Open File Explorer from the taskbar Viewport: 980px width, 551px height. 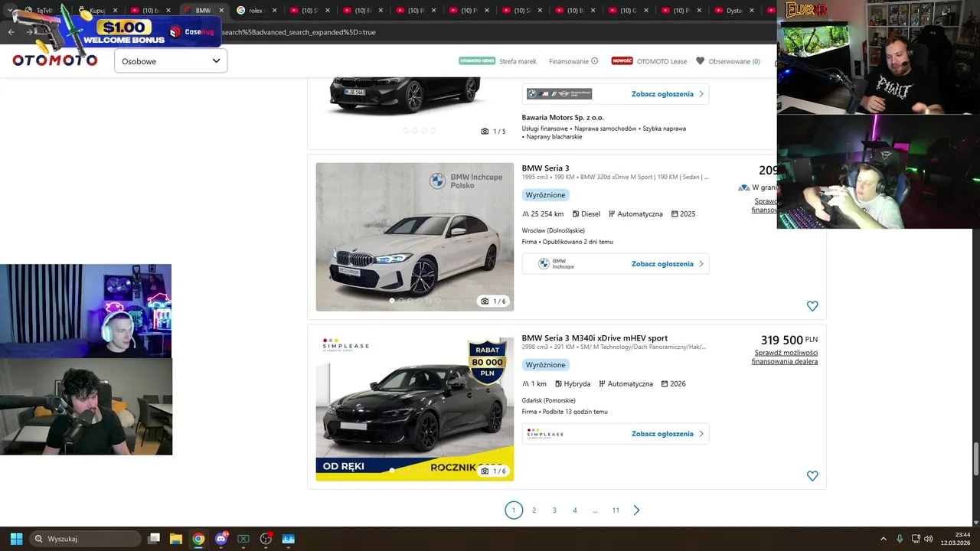[x=176, y=539]
